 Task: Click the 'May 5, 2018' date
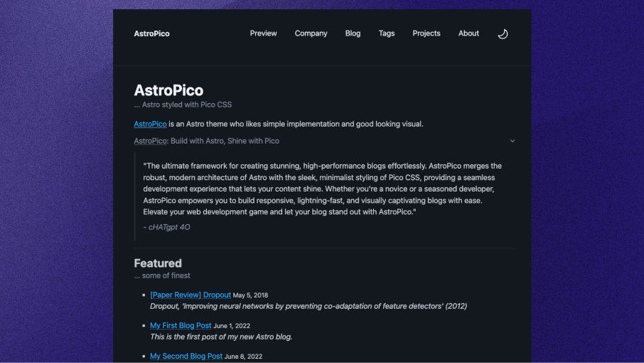click(x=250, y=295)
